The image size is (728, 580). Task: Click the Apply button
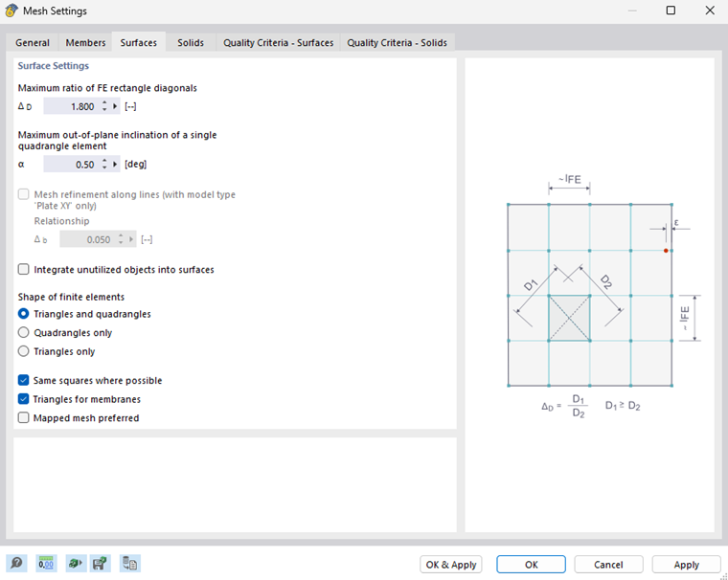tap(686, 565)
